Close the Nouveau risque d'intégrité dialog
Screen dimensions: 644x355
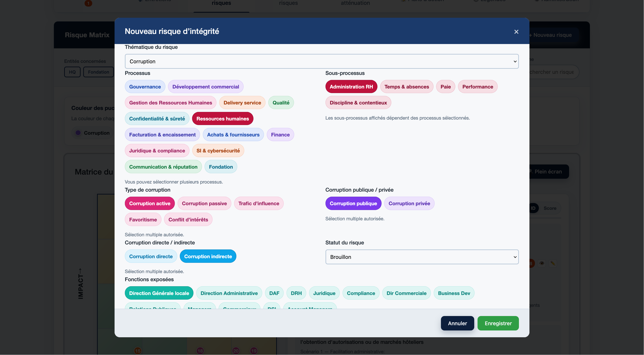tap(516, 32)
